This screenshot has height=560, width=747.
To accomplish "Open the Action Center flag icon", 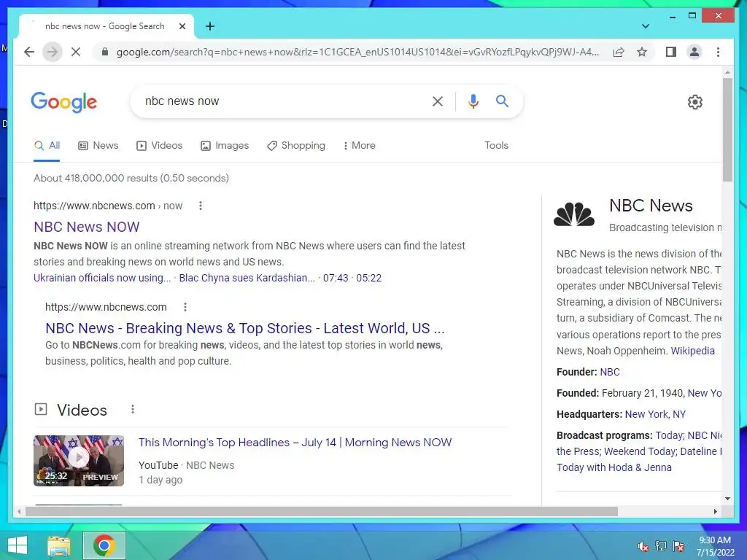I will click(678, 546).
